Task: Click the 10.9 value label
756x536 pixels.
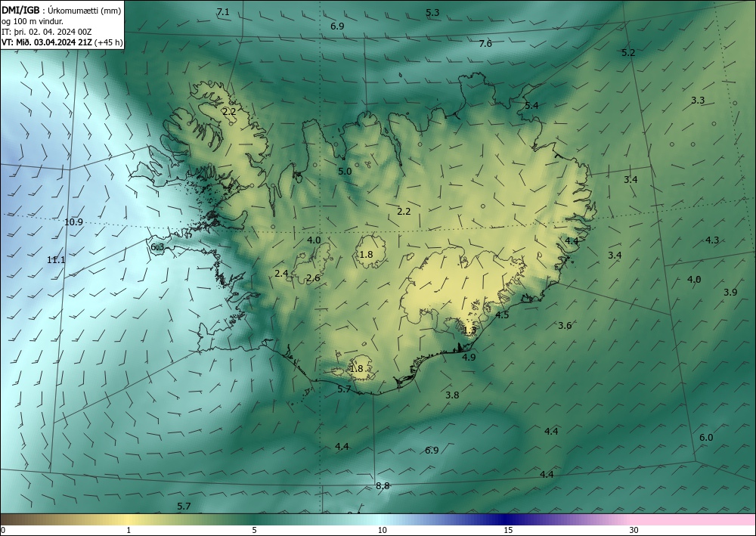Action: point(74,222)
